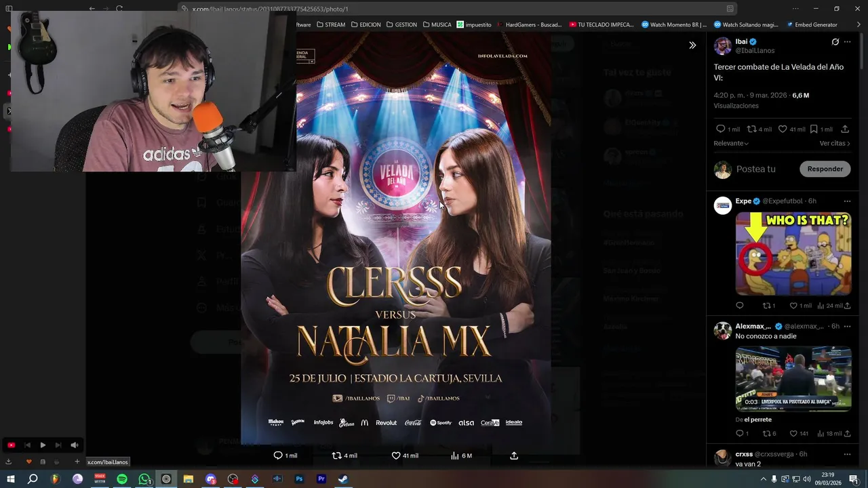Click the views stats icon under the photo

[x=455, y=455]
